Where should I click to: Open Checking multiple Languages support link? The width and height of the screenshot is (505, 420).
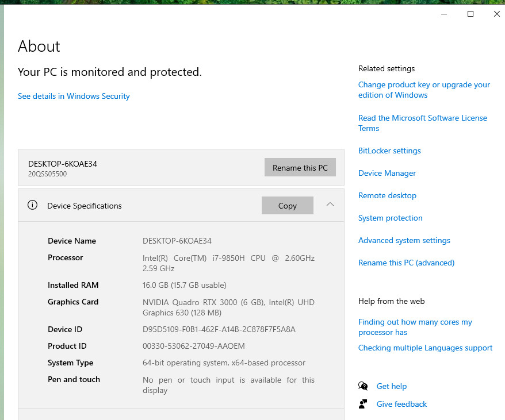tap(426, 348)
